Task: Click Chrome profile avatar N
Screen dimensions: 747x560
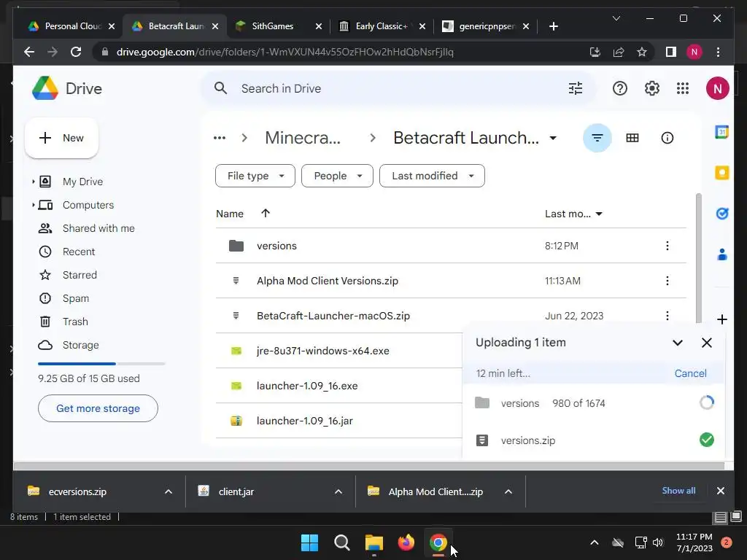Action: tap(694, 52)
